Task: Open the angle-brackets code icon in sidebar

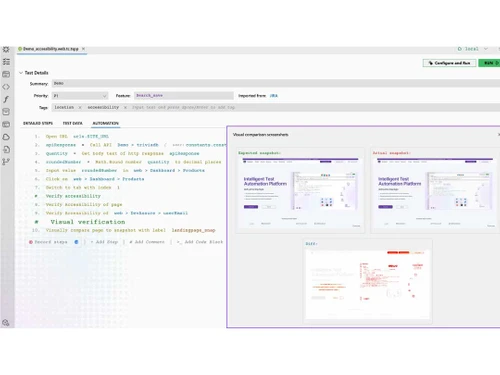Action: [6, 87]
